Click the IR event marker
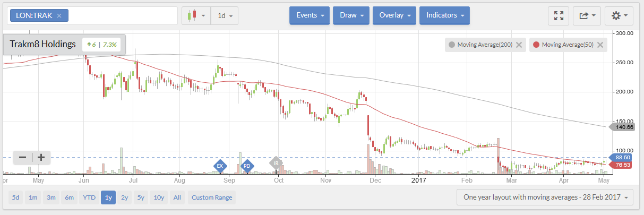 point(276,163)
